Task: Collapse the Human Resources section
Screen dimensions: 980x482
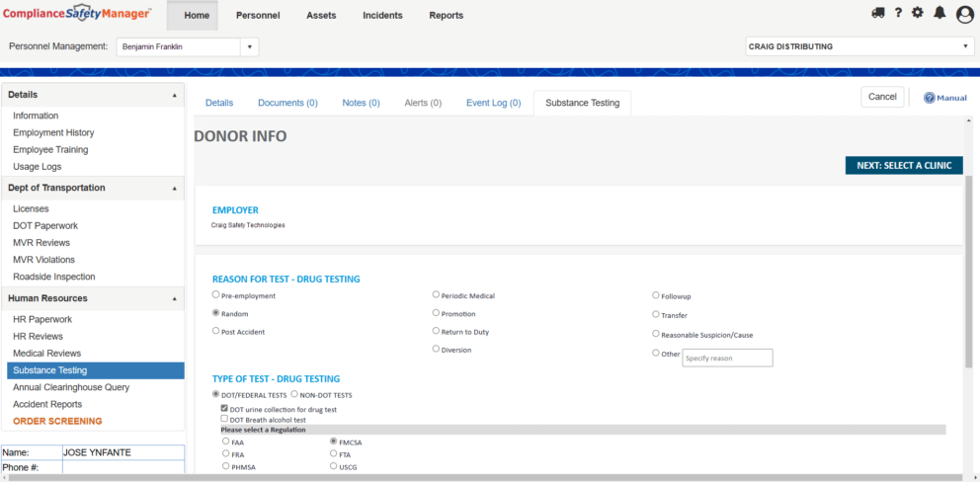Action: [x=175, y=299]
